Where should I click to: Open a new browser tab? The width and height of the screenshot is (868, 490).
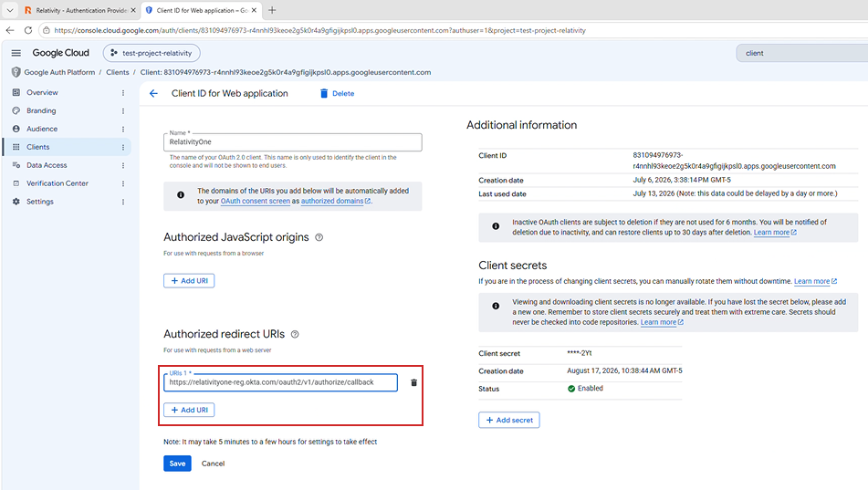click(x=272, y=11)
